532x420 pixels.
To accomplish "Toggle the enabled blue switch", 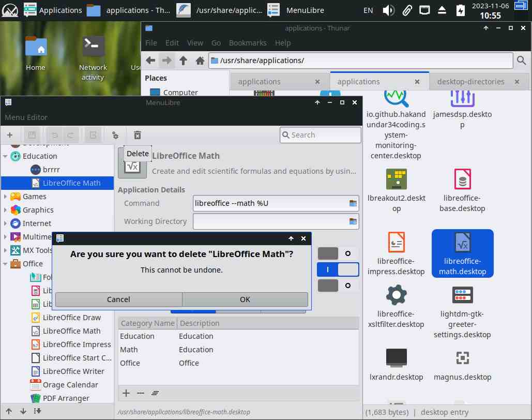I will [x=338, y=269].
